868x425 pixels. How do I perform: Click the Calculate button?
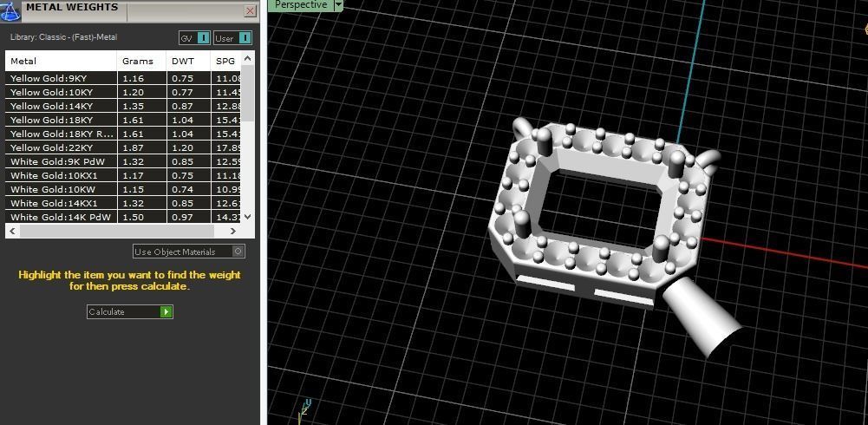click(129, 312)
